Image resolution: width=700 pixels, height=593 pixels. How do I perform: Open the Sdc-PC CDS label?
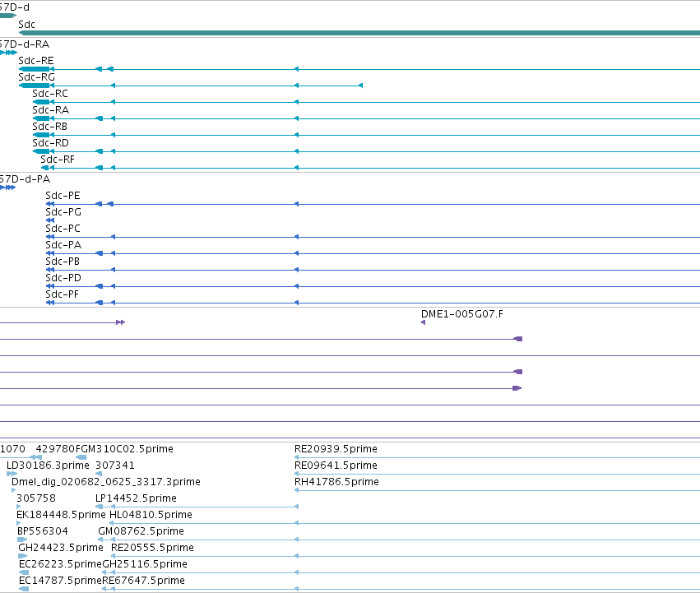(x=63, y=229)
